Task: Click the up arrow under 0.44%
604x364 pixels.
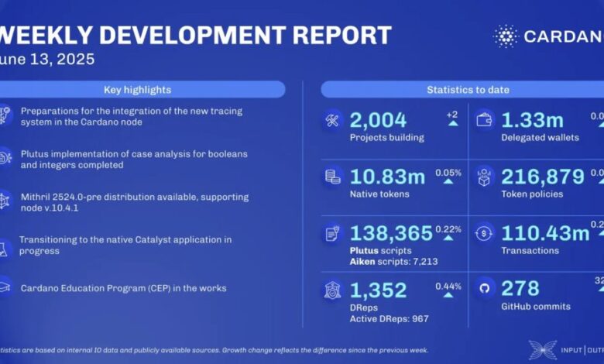Action: pos(448,294)
